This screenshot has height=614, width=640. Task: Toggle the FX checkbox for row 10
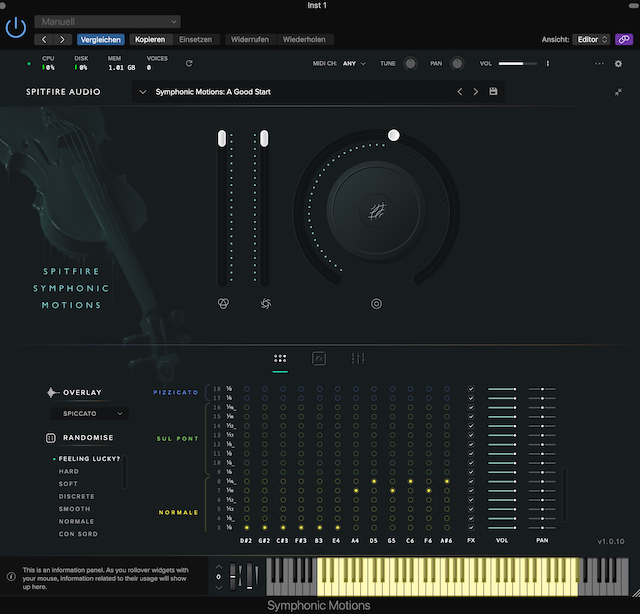click(x=471, y=463)
